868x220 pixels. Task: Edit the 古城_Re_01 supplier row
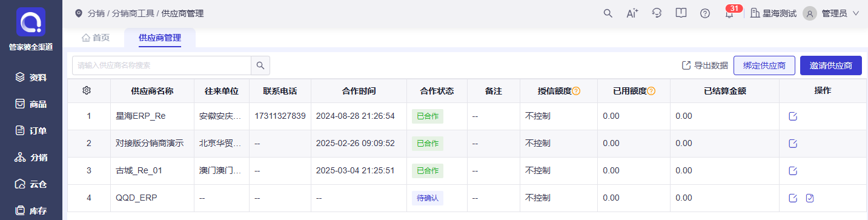point(793,171)
